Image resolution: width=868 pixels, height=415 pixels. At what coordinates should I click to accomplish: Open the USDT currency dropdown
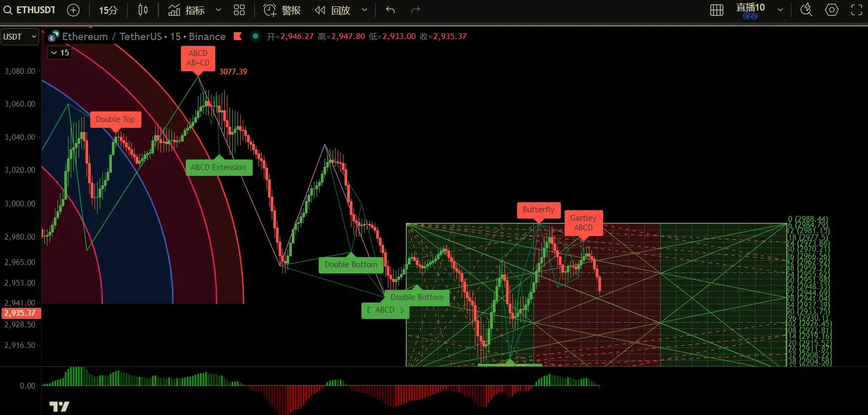[20, 37]
